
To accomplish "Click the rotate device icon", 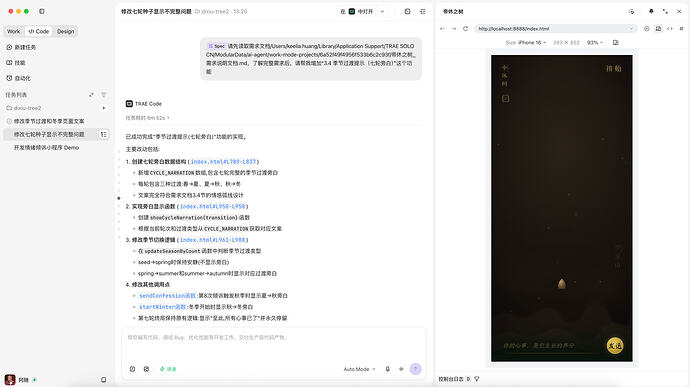I will 616,43.
